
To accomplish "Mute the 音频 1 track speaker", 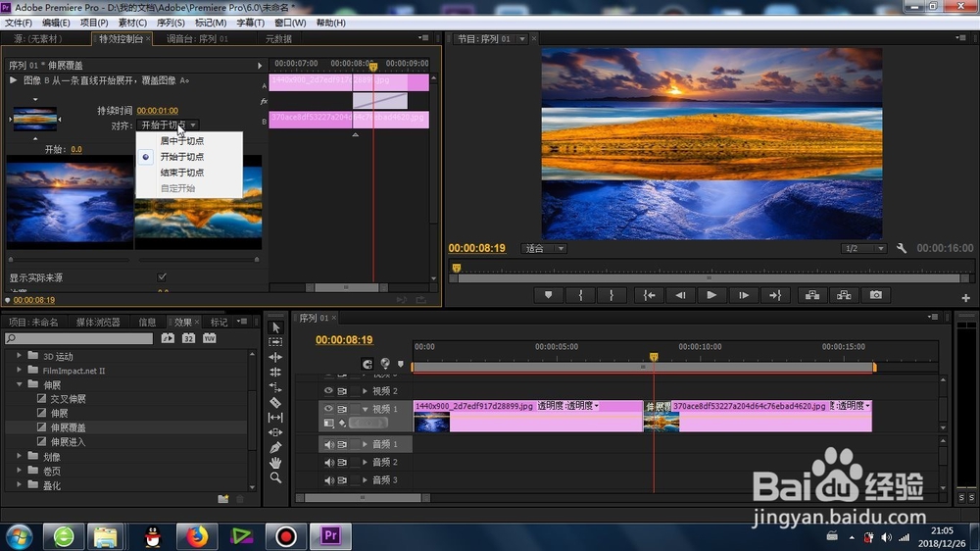I will [328, 444].
